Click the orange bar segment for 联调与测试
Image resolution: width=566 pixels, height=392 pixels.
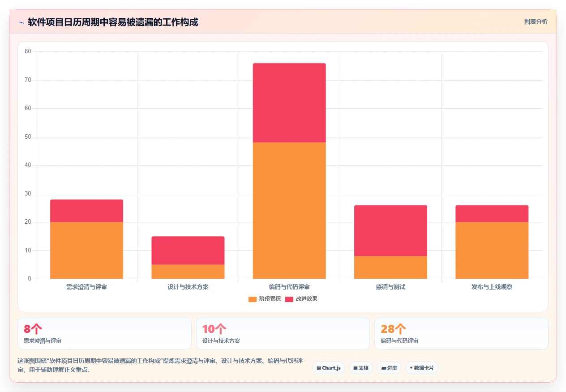[390, 267]
